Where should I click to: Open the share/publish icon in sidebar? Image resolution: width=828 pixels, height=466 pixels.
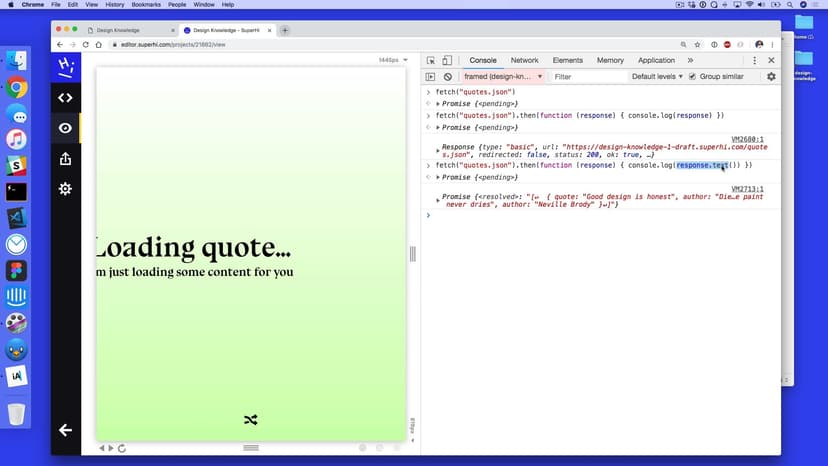tap(65, 158)
